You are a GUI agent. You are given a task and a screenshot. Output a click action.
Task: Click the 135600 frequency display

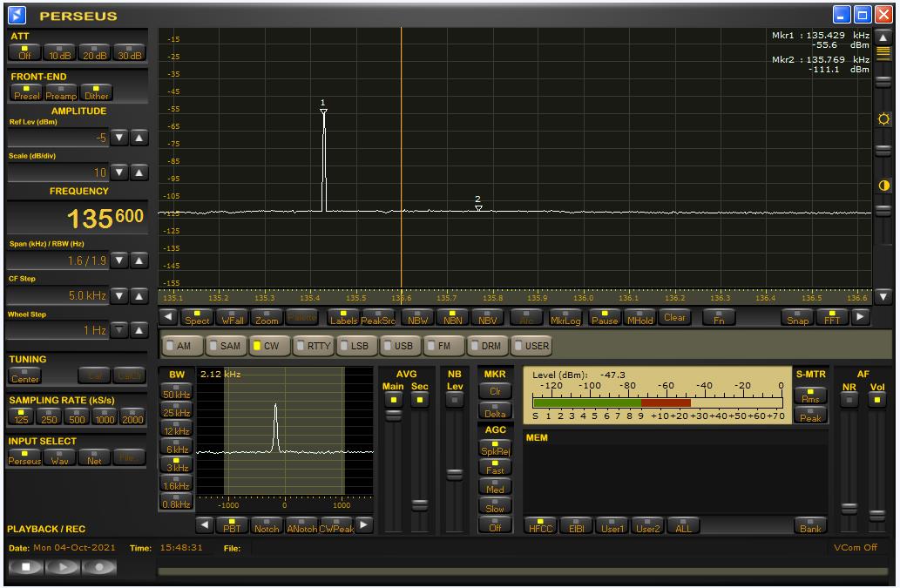[x=77, y=218]
